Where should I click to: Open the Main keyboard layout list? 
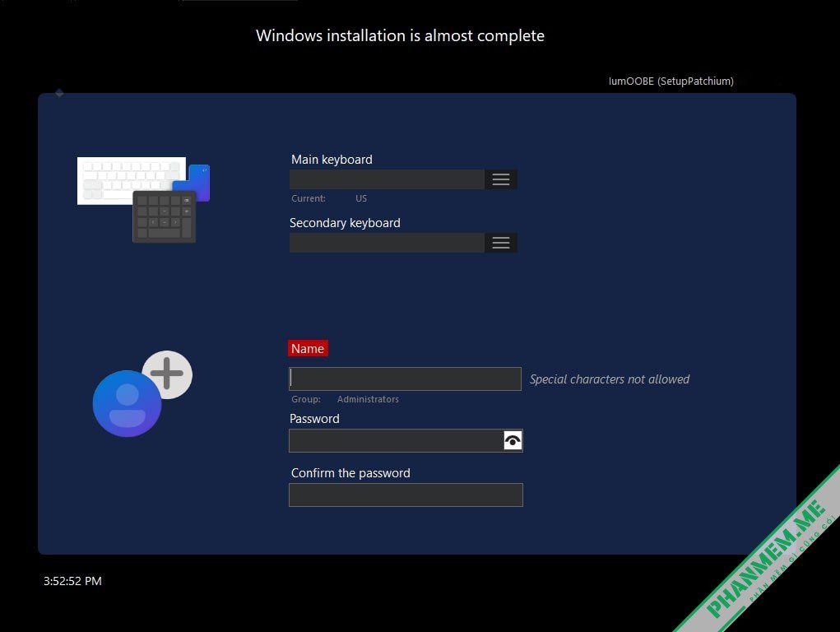coord(501,179)
